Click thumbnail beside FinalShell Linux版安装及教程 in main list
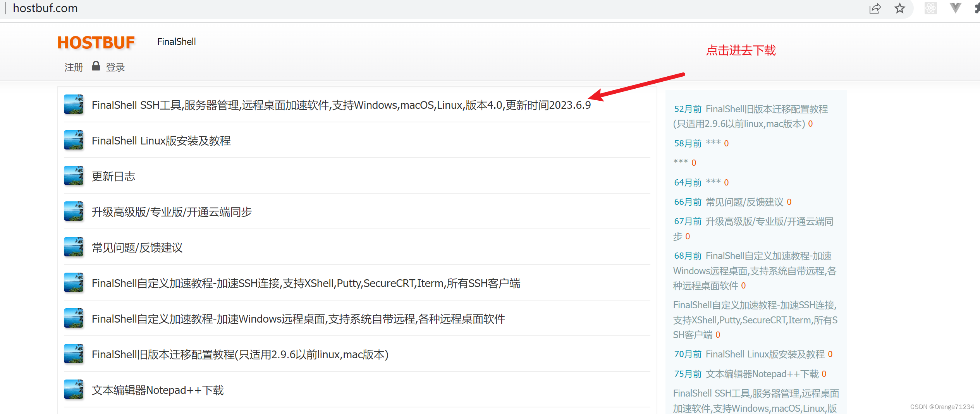This screenshot has width=980, height=414. (x=74, y=140)
